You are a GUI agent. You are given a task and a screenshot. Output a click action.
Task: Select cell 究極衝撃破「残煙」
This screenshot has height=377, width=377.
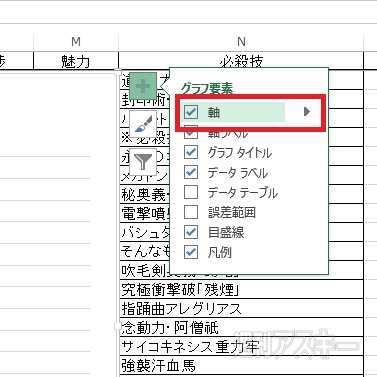click(x=241, y=290)
